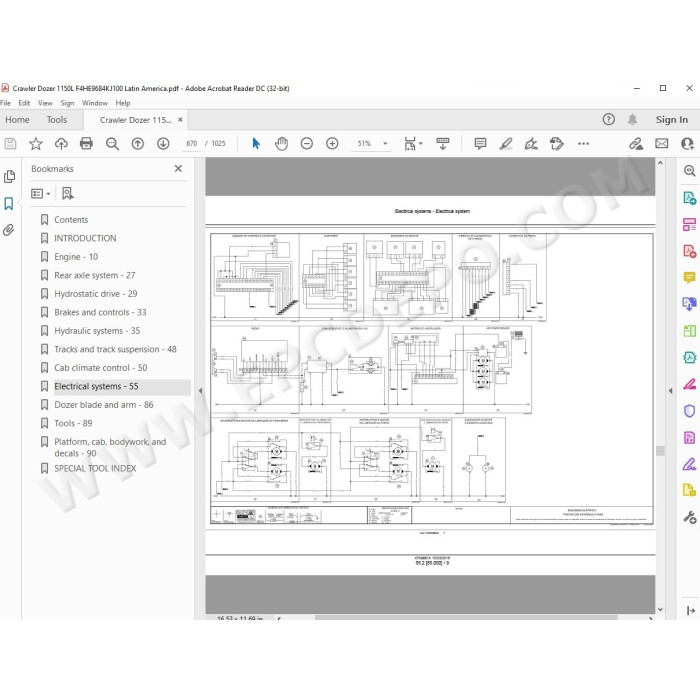Image resolution: width=700 pixels, height=700 pixels.
Task: Close the Crawler Dozer document tab
Action: (x=180, y=120)
